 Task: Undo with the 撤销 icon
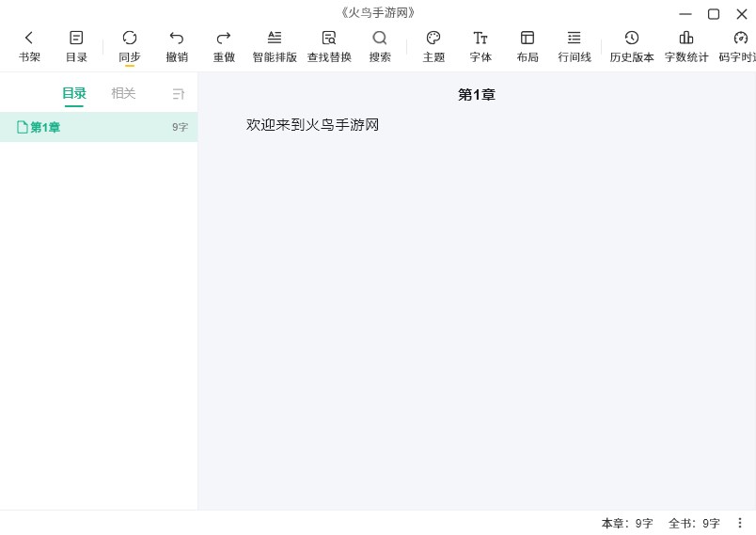tap(177, 46)
